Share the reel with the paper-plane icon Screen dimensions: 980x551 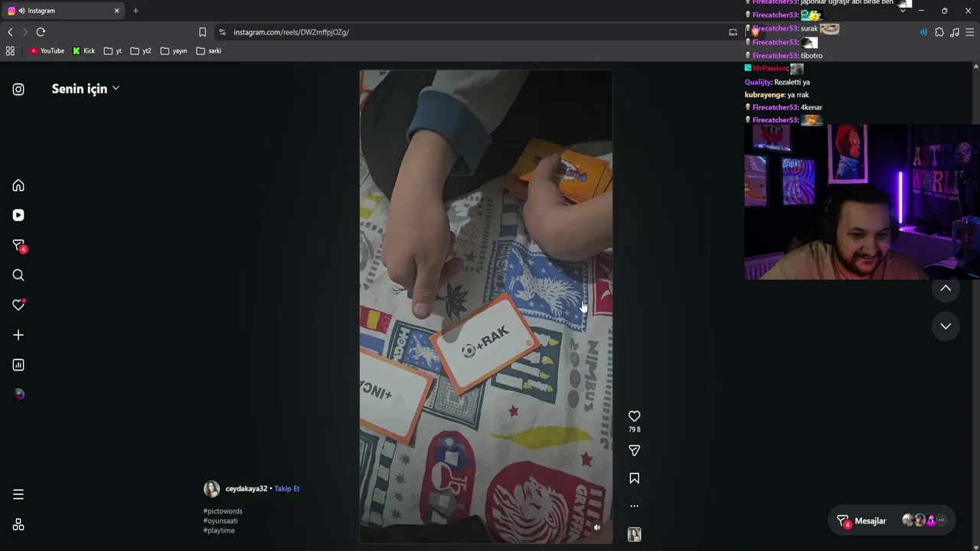pos(634,451)
